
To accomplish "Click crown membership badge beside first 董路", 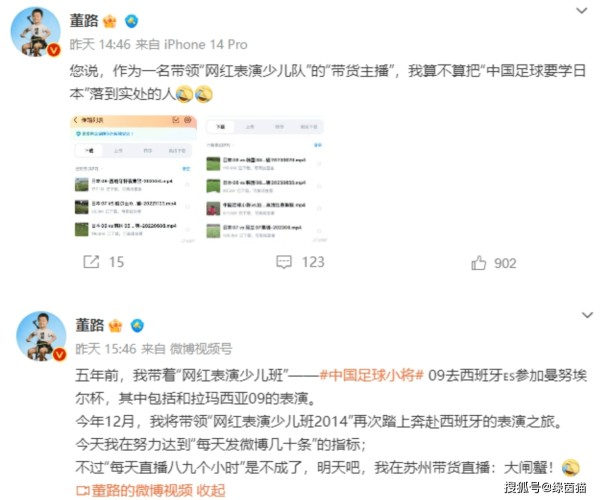I will (x=110, y=21).
